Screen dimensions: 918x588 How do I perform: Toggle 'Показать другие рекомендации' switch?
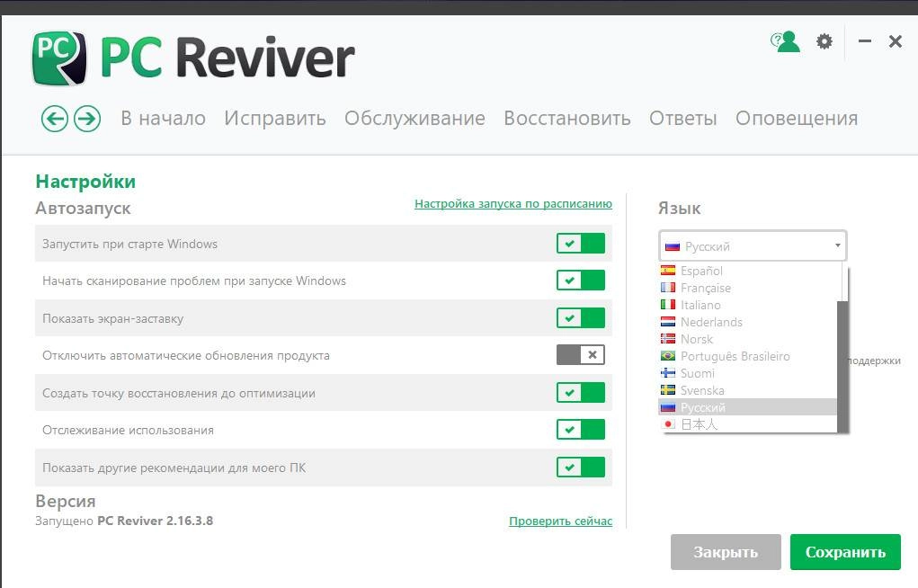click(581, 468)
